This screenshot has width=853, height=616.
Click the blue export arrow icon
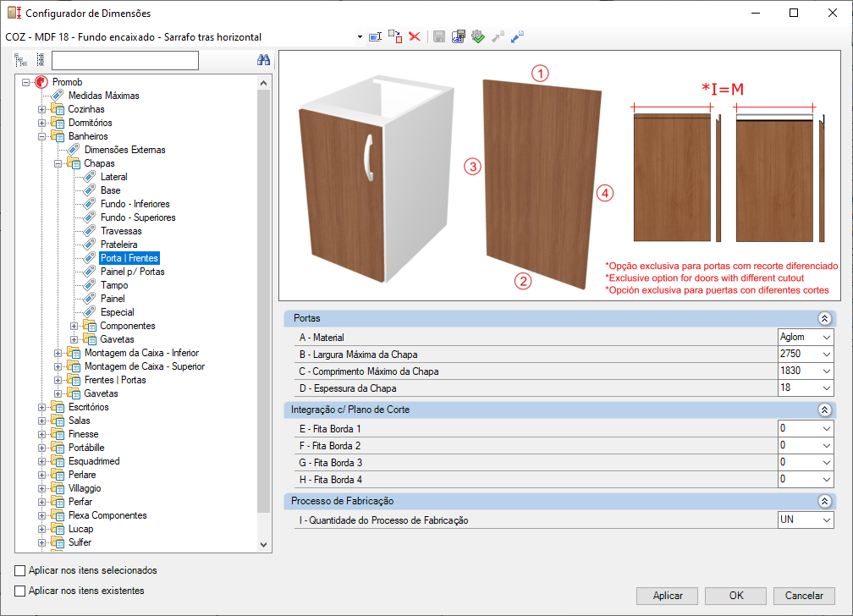(517, 37)
